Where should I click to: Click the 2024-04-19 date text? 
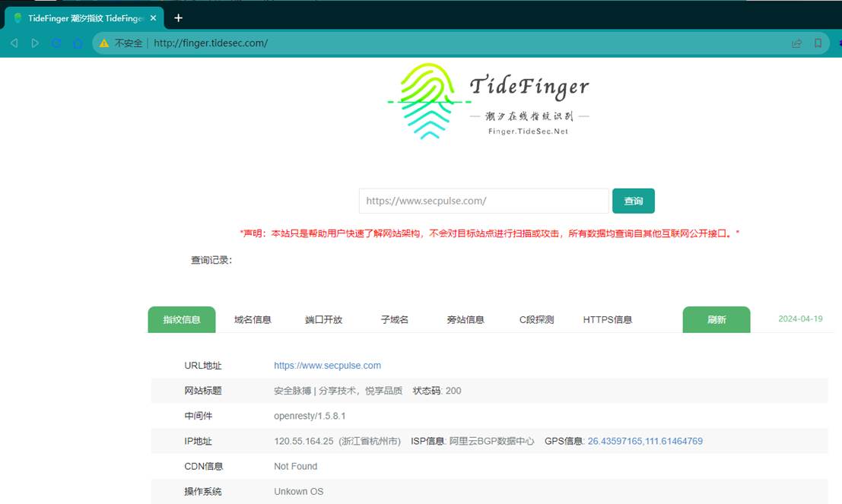[800, 319]
